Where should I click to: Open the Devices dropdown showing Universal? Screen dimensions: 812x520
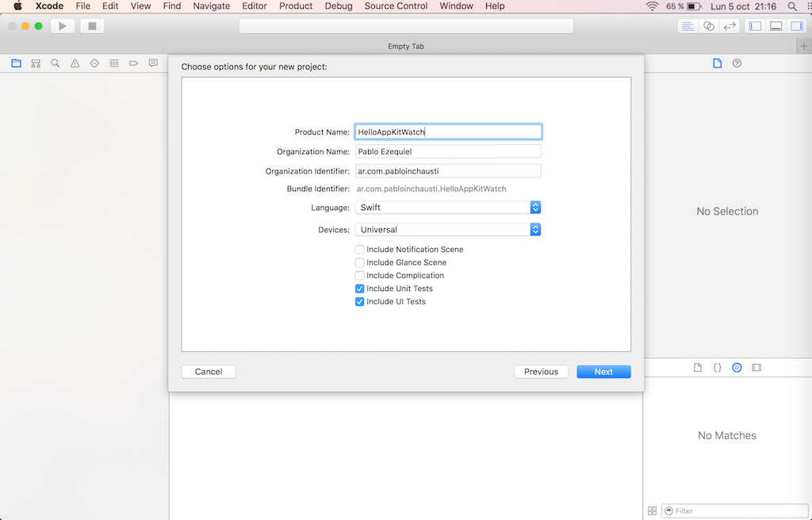(x=448, y=229)
